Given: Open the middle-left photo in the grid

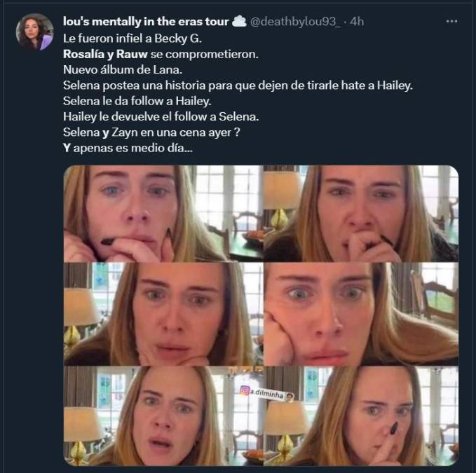Looking at the screenshot, I should 162,313.
